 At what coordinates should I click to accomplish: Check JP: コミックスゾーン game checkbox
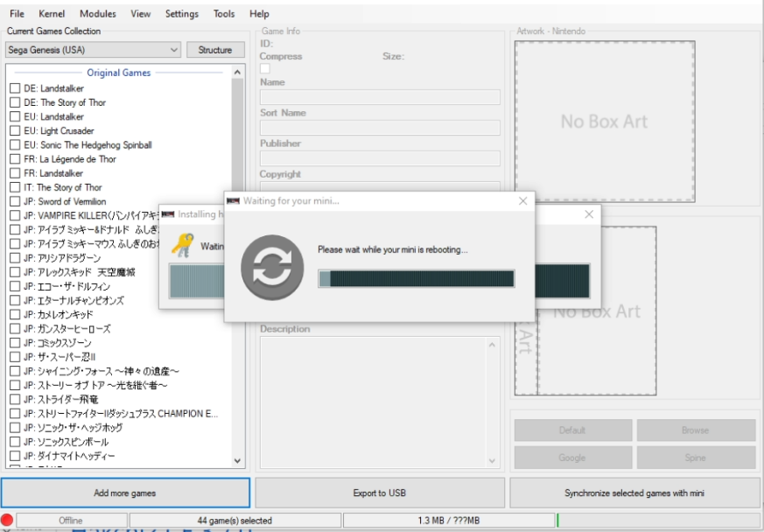point(15,343)
